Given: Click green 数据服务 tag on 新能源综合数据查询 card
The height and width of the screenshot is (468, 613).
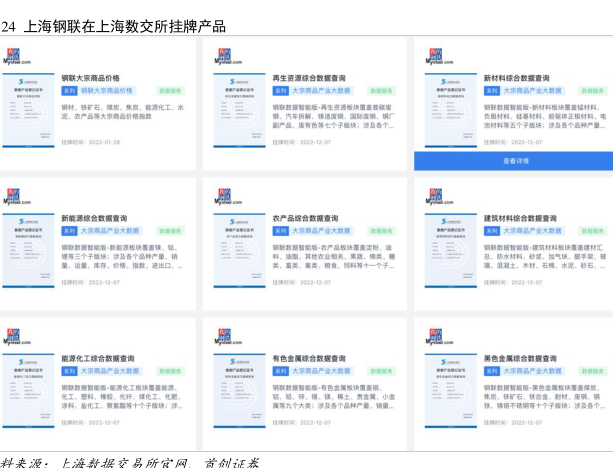Looking at the screenshot, I should (x=170, y=231).
